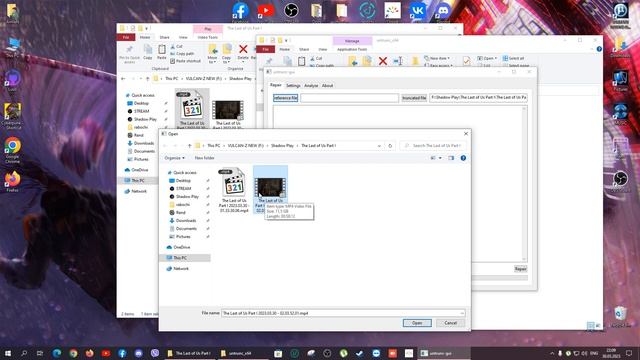640x360 pixels.
Task: Click red Delete X in middle Explorer ribbon
Action: 383,61
